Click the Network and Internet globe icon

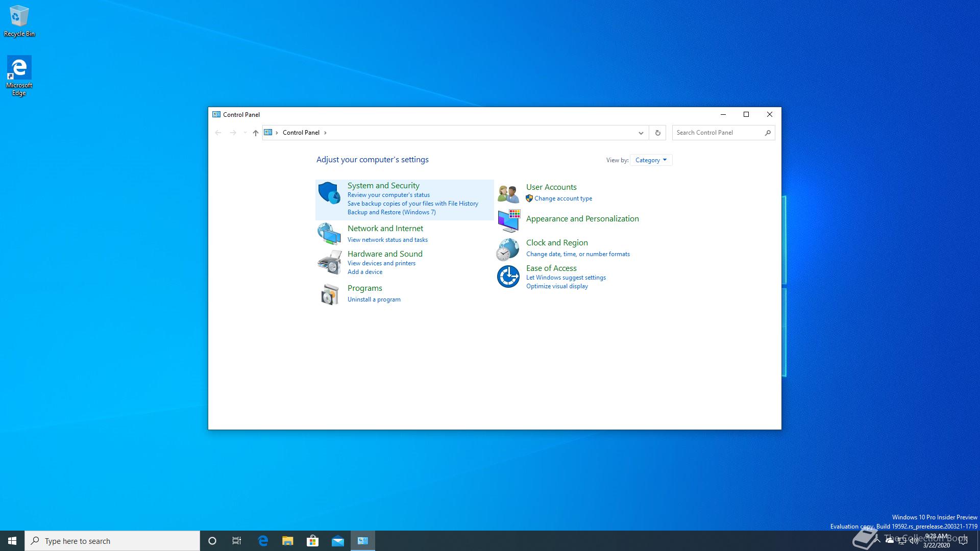(329, 234)
